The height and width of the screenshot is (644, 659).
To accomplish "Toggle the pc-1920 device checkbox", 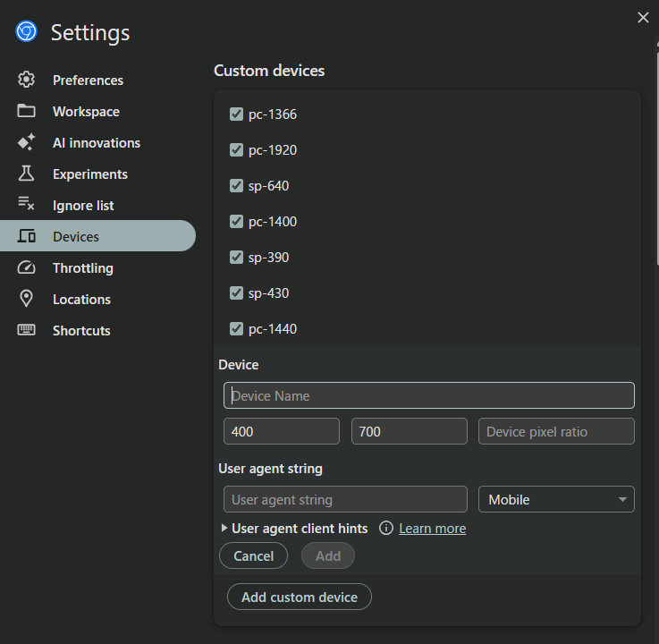I will click(x=236, y=149).
